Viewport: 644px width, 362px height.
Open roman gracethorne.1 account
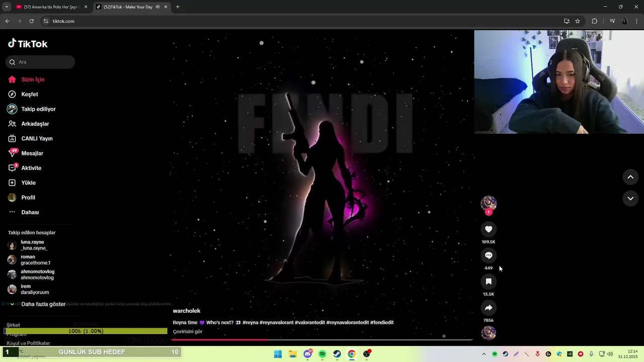point(35,260)
